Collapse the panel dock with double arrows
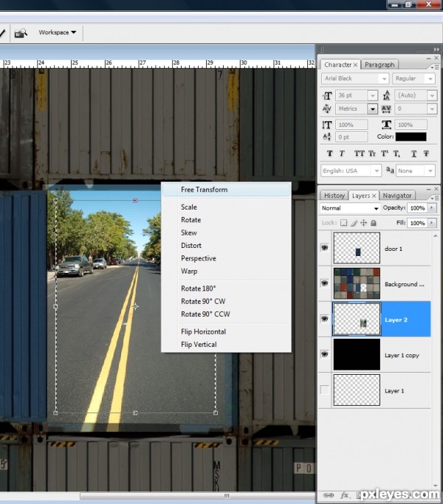The width and height of the screenshot is (443, 504). point(436,49)
